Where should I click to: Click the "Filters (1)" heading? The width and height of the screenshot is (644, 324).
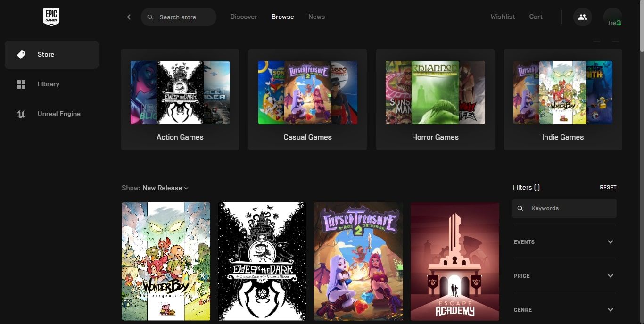526,187
